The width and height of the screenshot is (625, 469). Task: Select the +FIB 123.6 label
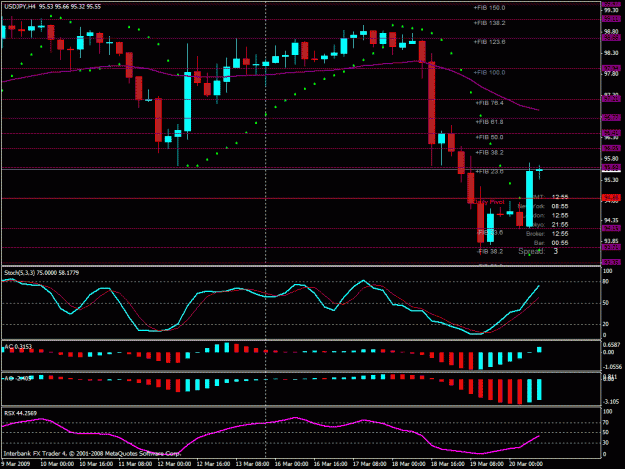point(489,41)
